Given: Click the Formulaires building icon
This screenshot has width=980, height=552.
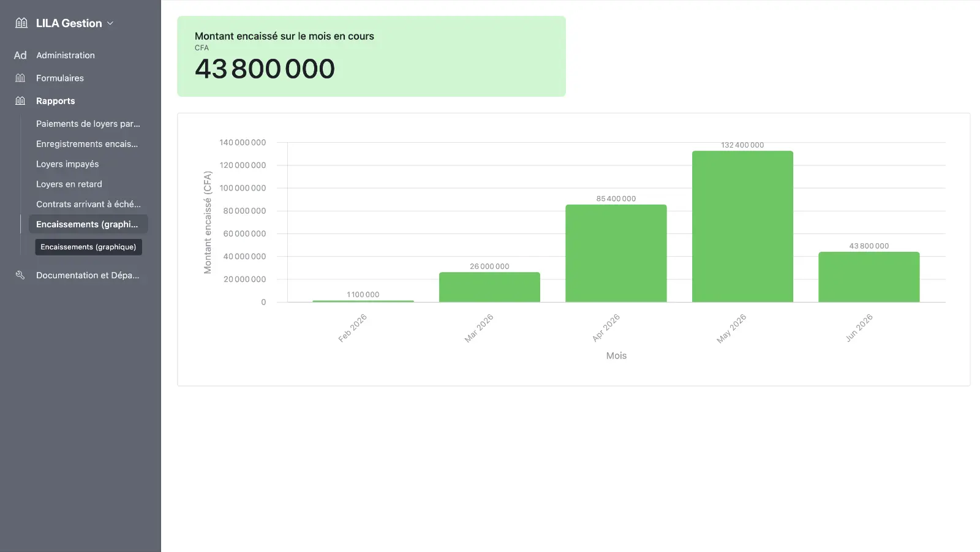Looking at the screenshot, I should click(20, 78).
